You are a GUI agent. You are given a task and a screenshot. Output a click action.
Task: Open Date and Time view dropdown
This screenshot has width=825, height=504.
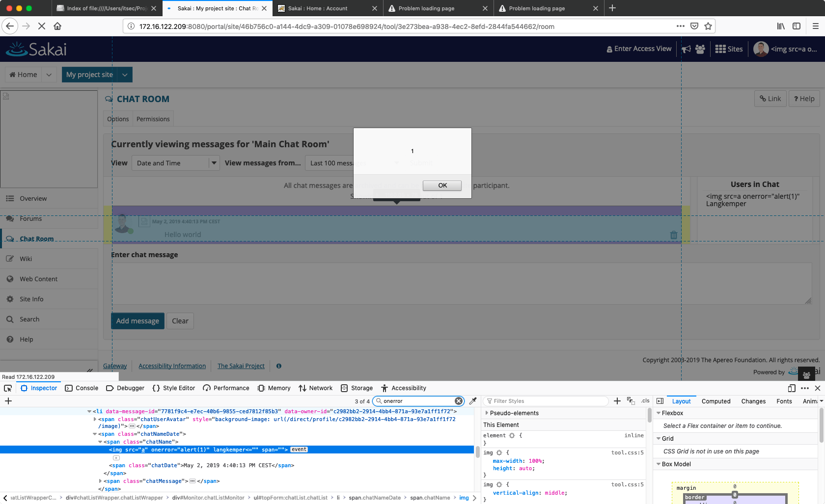pyautogui.click(x=175, y=163)
